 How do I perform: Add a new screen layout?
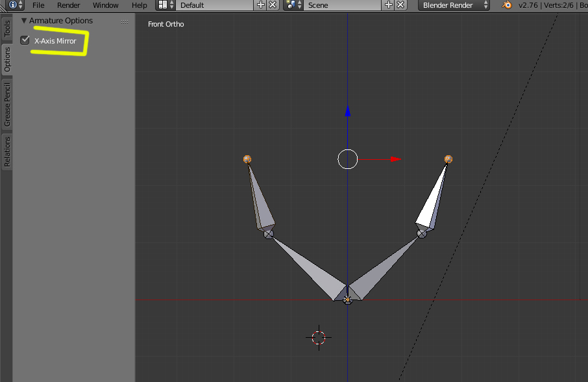tap(261, 5)
